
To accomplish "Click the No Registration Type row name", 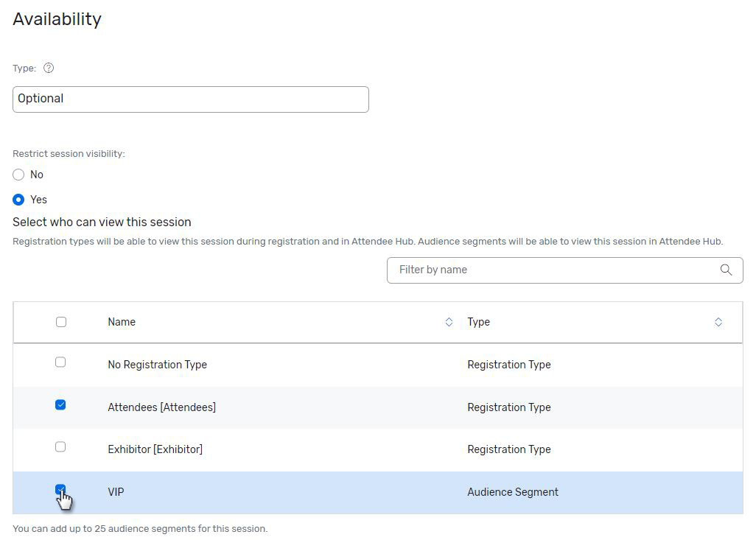I will coord(157,365).
